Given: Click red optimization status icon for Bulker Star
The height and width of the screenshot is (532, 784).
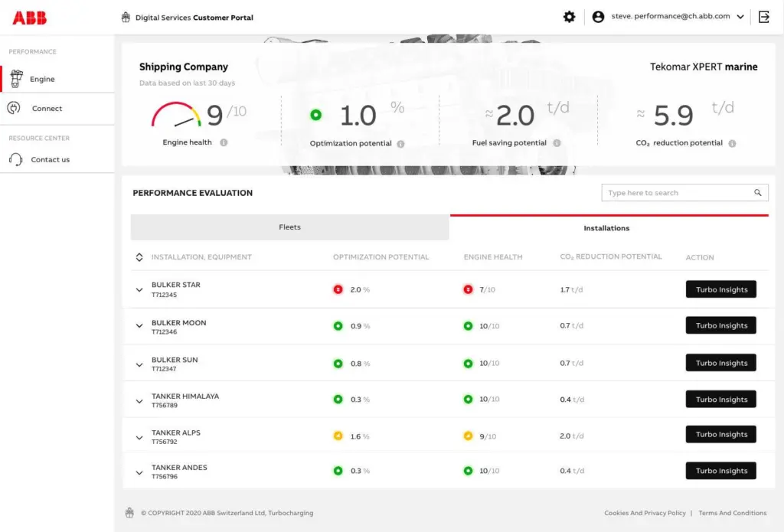Looking at the screenshot, I should coord(338,289).
